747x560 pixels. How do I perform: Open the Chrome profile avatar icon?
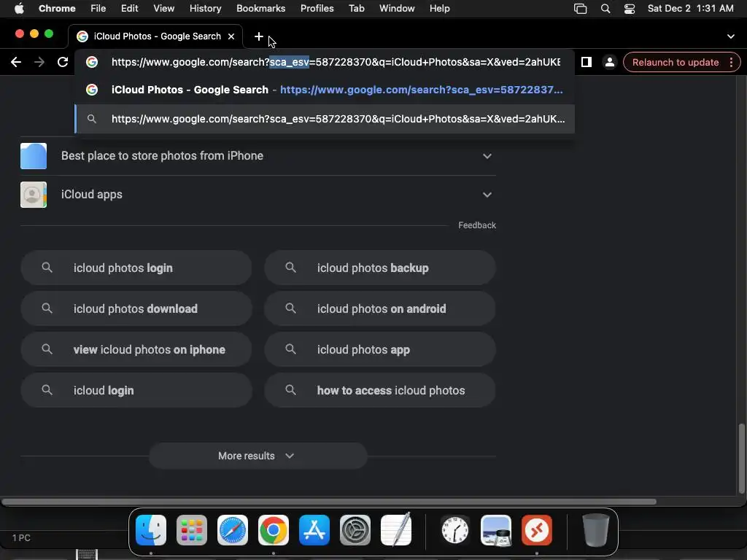coord(609,62)
